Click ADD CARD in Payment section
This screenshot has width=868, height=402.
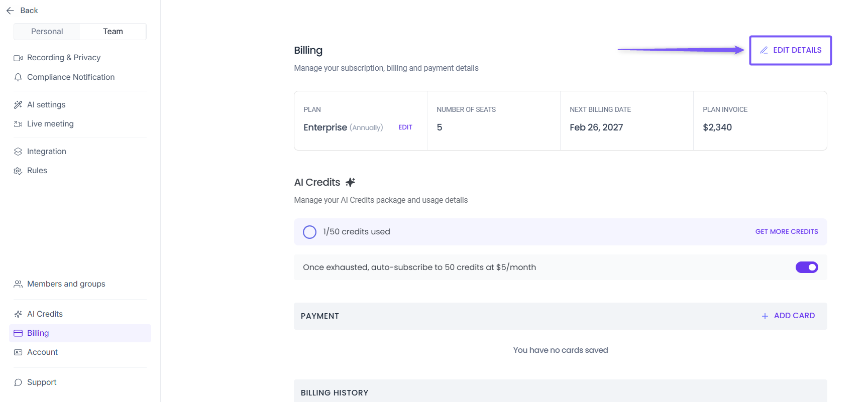(x=788, y=316)
